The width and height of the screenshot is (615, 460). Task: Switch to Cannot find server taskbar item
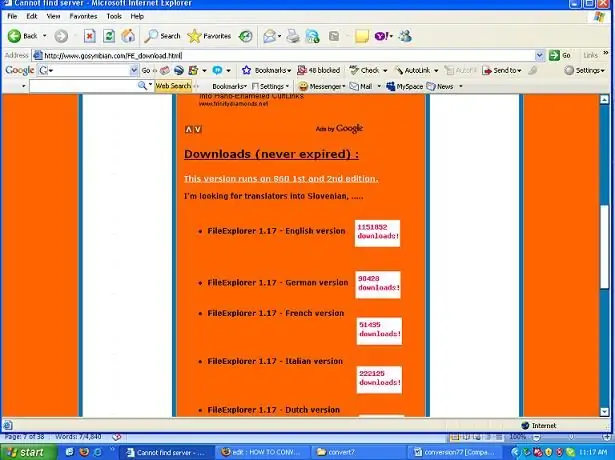[x=166, y=453]
